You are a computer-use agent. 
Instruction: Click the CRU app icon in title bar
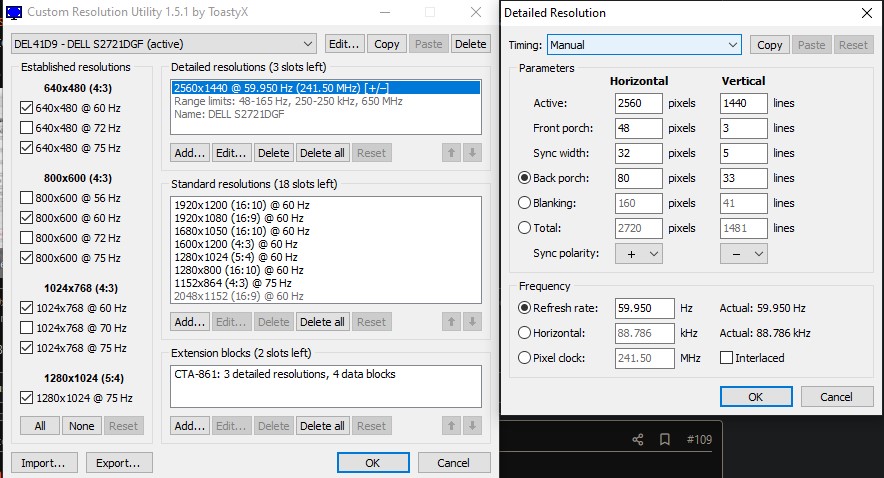[14, 12]
